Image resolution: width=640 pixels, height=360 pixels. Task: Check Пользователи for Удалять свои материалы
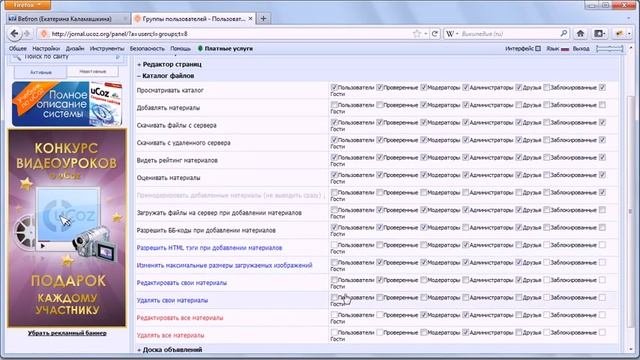click(334, 298)
